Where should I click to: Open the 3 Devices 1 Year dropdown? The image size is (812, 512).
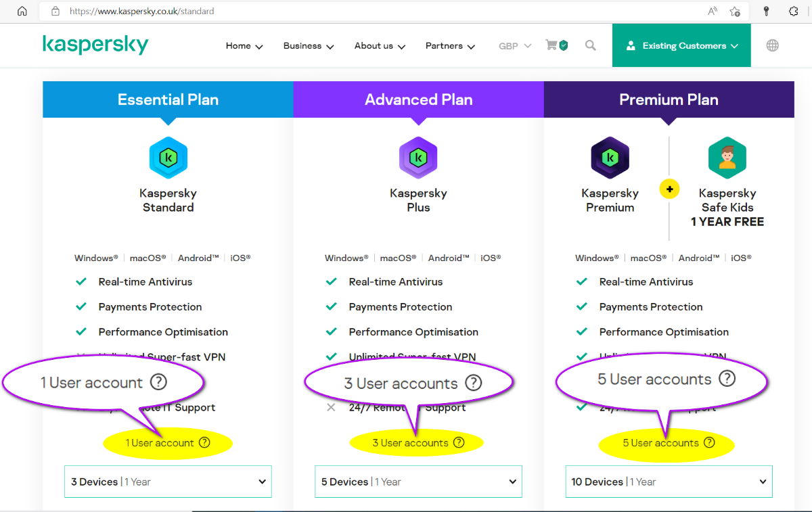click(x=168, y=482)
